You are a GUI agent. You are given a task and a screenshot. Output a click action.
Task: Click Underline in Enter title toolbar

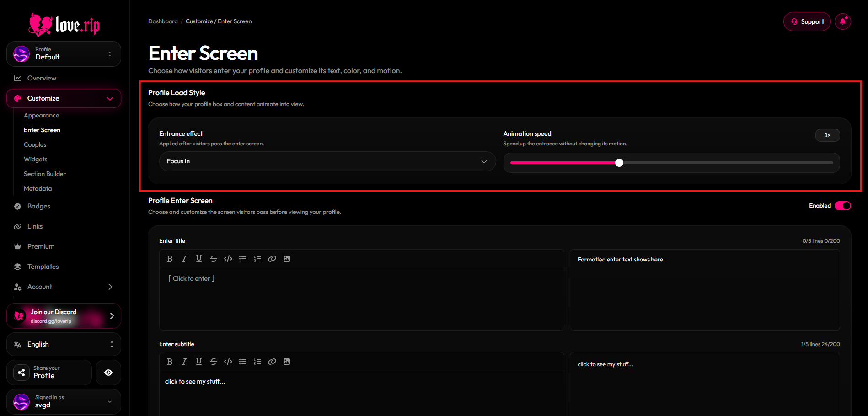pyautogui.click(x=199, y=259)
